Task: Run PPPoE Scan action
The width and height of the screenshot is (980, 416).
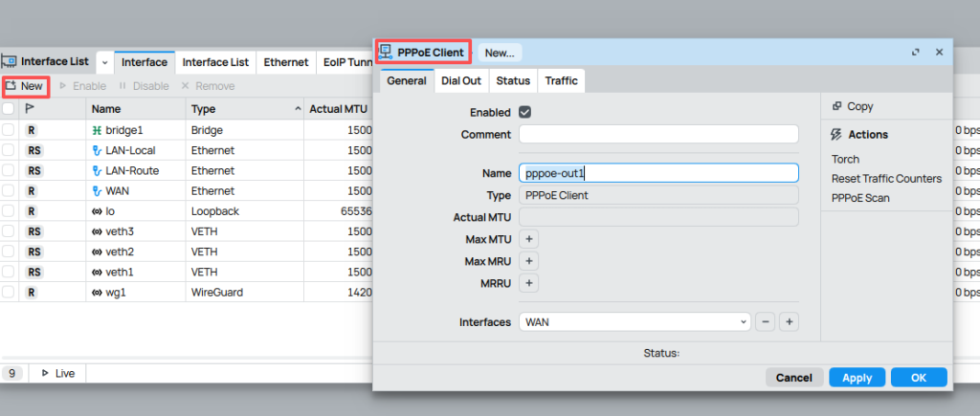Action: (862, 198)
